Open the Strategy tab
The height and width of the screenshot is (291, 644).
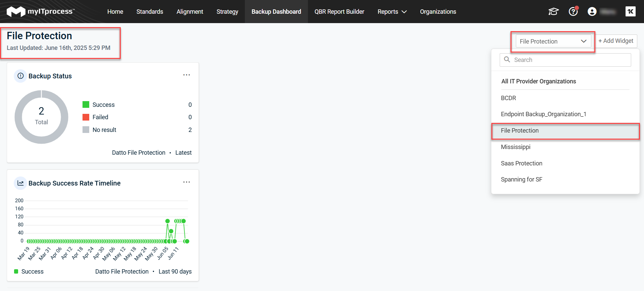(227, 12)
